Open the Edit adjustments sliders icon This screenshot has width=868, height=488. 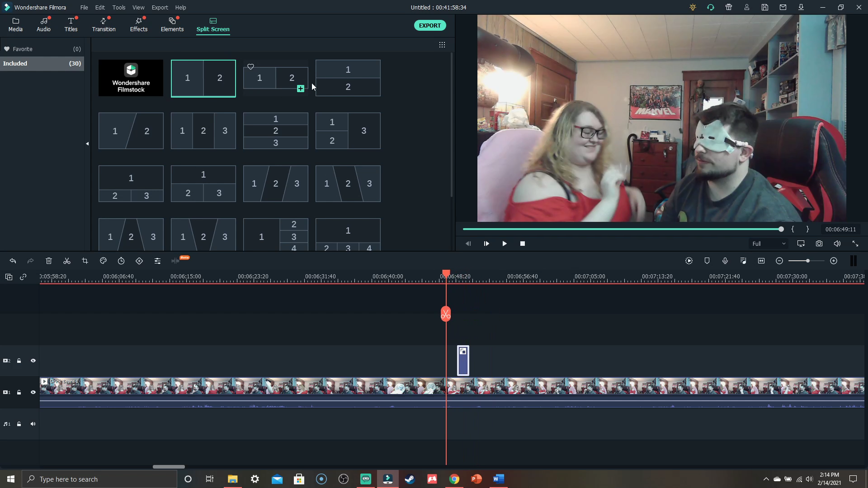157,261
